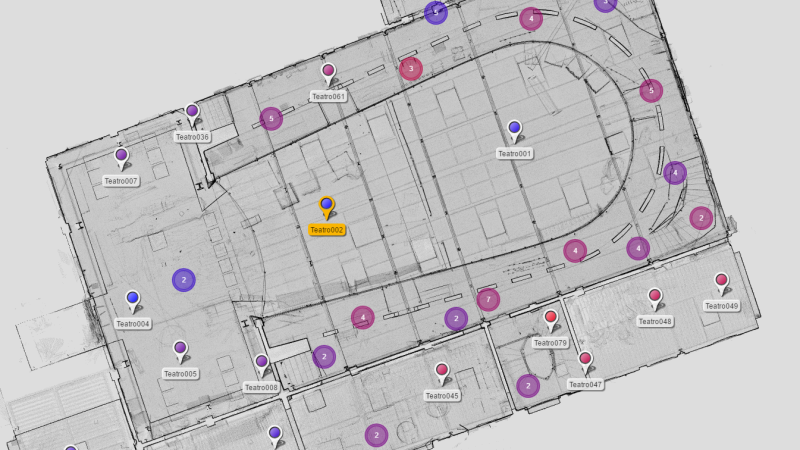Open the Teatro061 location pin
Image resolution: width=800 pixels, height=450 pixels.
(x=328, y=72)
